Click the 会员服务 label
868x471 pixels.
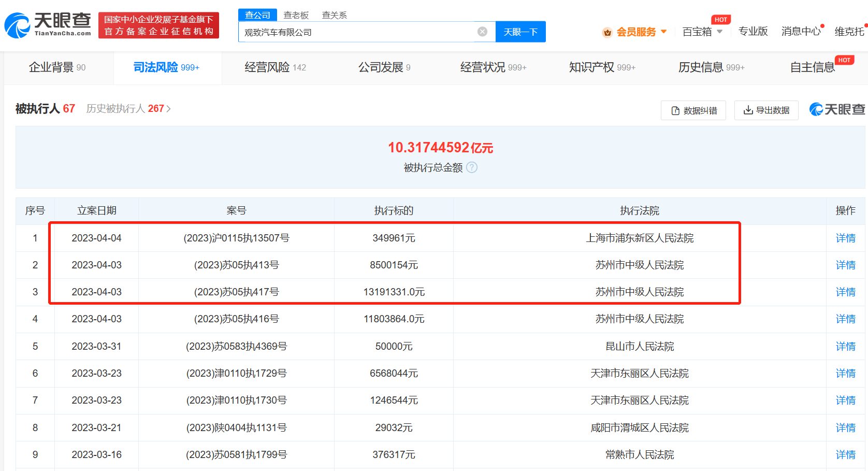636,32
